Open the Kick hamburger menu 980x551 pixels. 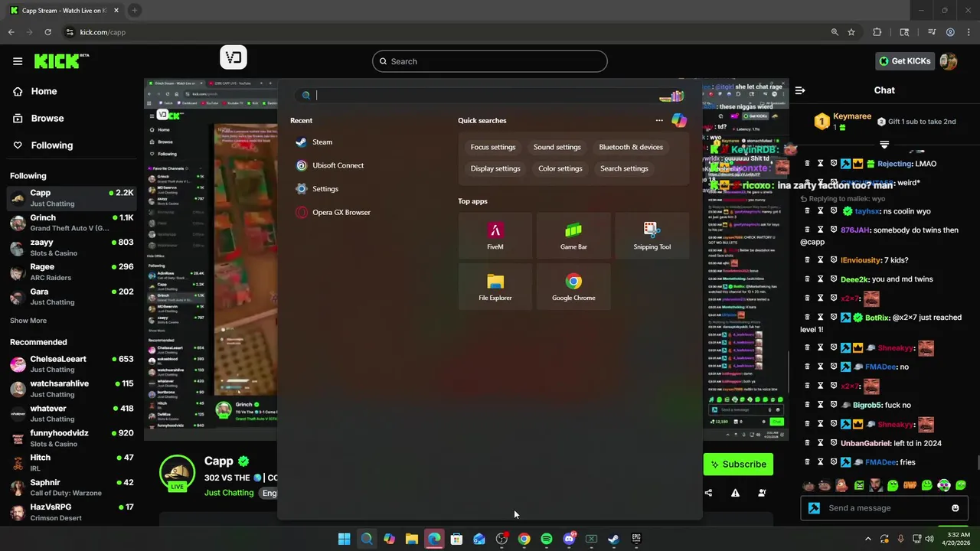pos(18,61)
